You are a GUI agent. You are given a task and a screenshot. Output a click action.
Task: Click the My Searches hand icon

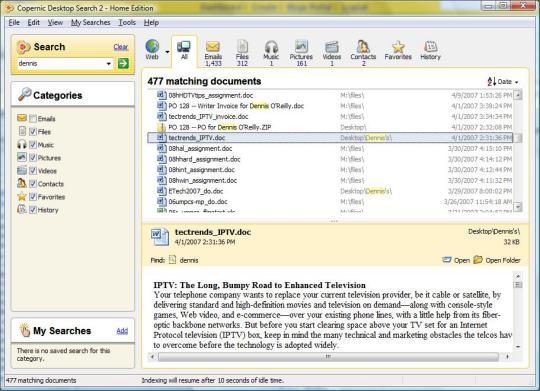[24, 330]
